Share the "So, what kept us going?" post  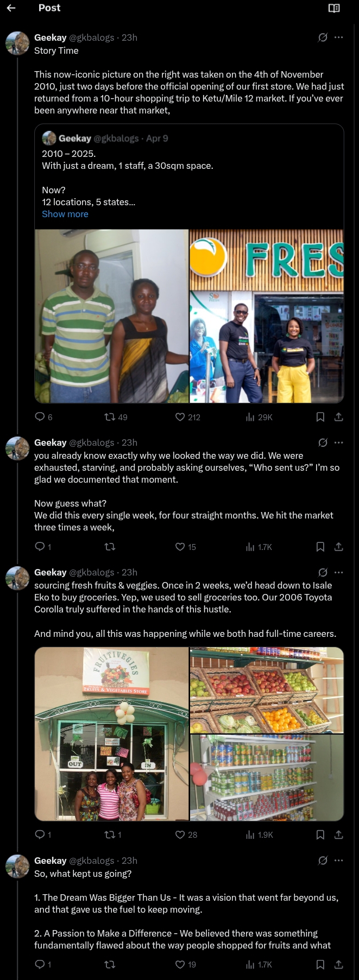tap(338, 964)
